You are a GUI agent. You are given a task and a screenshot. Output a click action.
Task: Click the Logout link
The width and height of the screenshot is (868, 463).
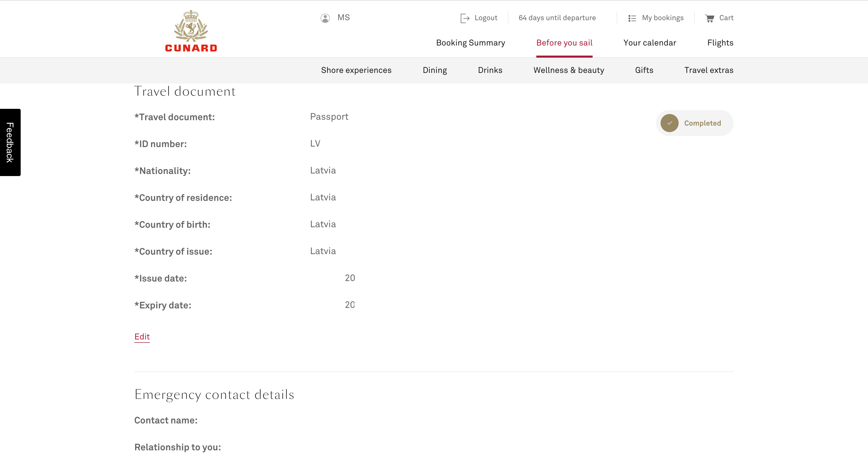click(x=486, y=18)
